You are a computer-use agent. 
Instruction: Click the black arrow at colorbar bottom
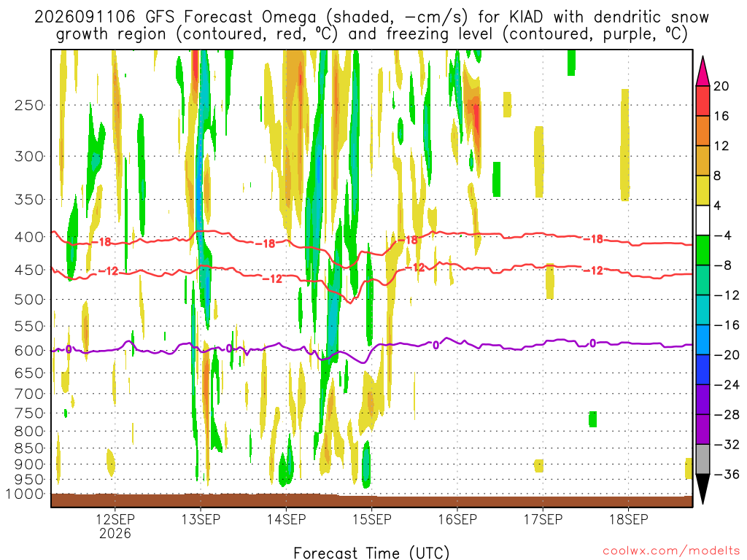pyautogui.click(x=703, y=489)
